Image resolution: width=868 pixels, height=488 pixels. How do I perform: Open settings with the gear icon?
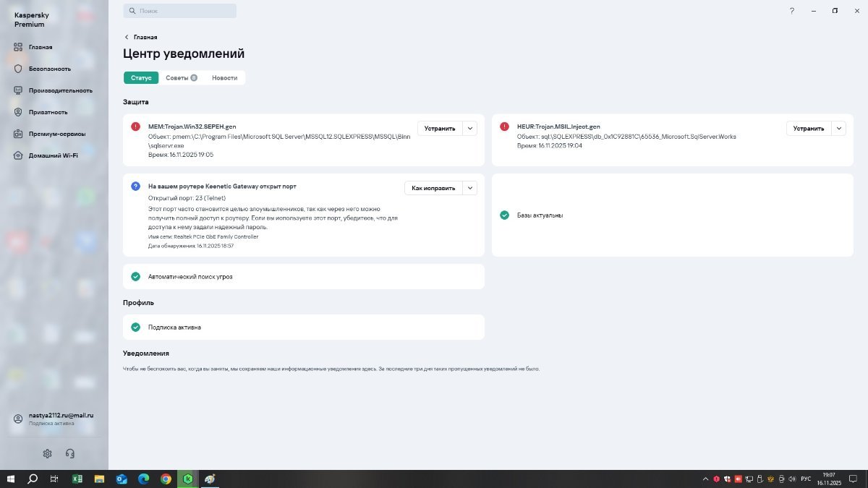(x=47, y=453)
